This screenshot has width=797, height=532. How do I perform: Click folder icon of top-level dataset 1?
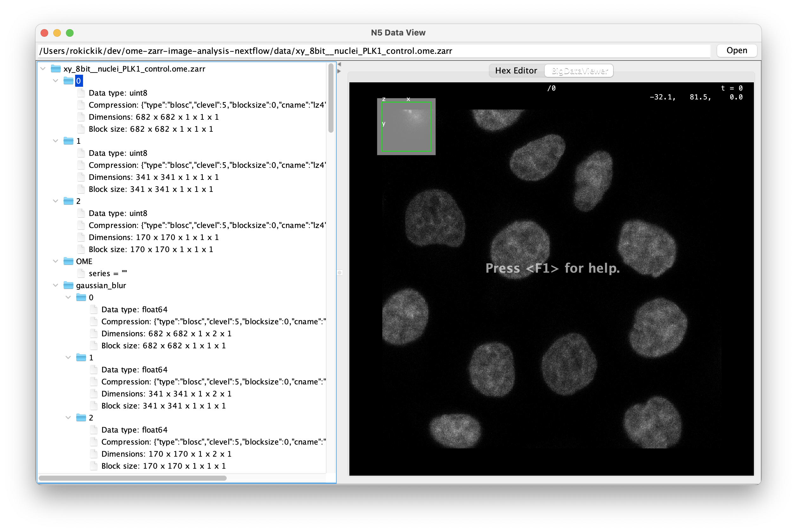coord(68,141)
